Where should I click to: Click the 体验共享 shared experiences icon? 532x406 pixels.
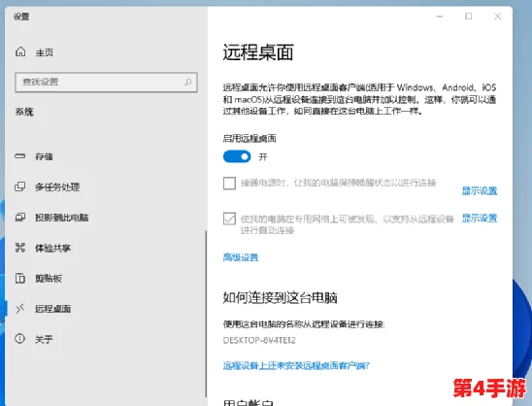(20, 248)
